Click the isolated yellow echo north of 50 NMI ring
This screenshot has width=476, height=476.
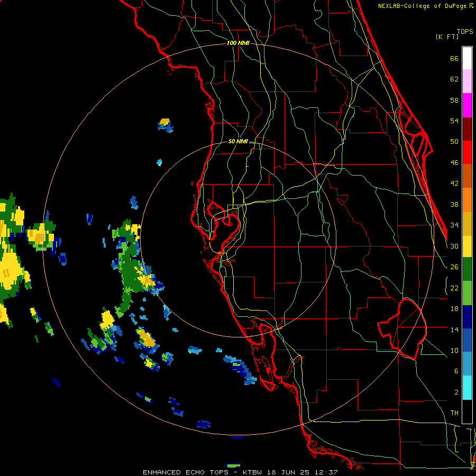coord(165,122)
